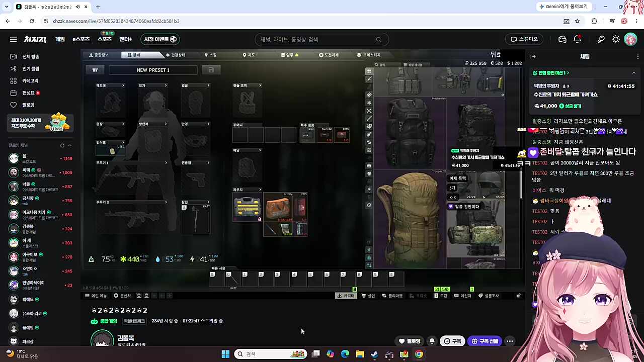
Task: Open the notifications bell in the header
Action: 577,39
